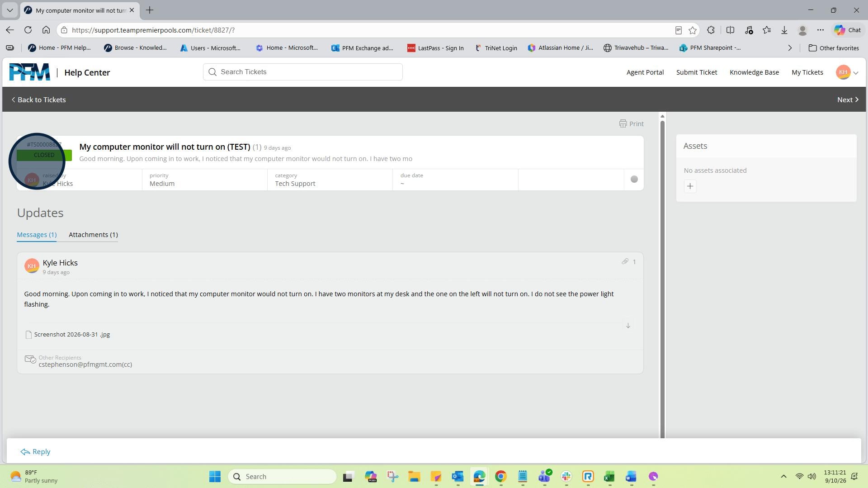Add page to favorites star icon
The height and width of the screenshot is (488, 868).
[692, 30]
